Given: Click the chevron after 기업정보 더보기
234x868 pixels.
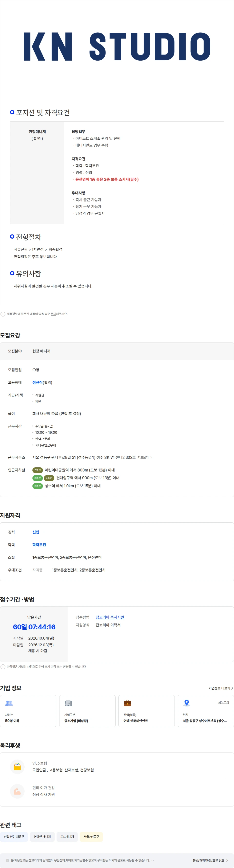Looking at the screenshot, I should tap(232, 688).
